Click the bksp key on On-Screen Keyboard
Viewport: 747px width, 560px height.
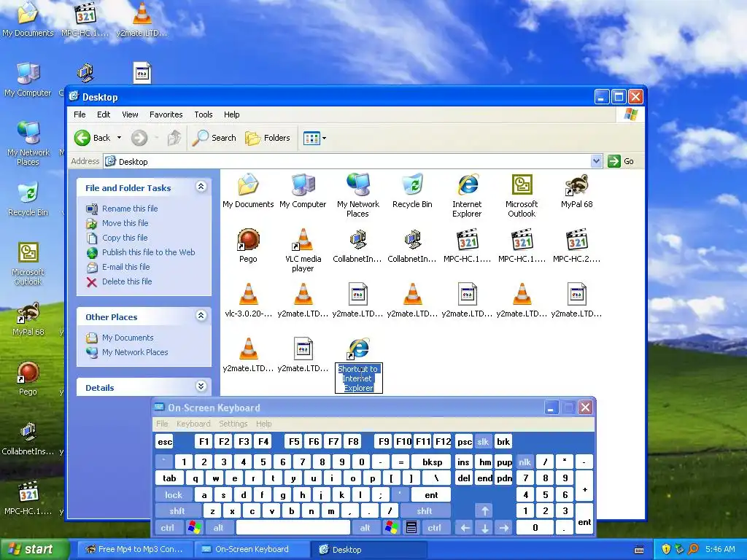(x=432, y=462)
